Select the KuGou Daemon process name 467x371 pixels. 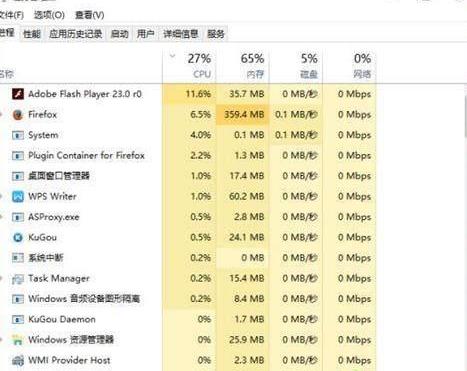click(x=62, y=320)
